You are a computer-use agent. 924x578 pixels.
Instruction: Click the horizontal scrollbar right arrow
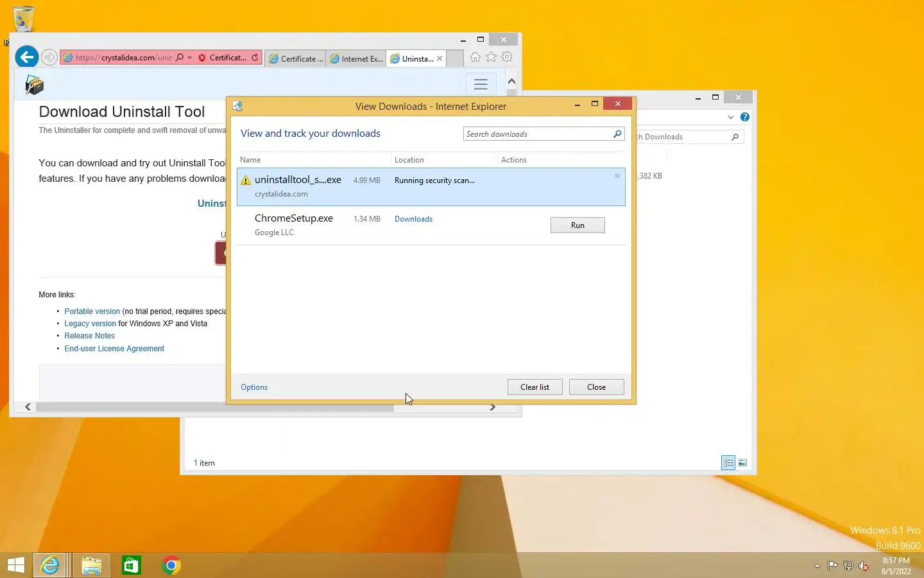pos(492,407)
